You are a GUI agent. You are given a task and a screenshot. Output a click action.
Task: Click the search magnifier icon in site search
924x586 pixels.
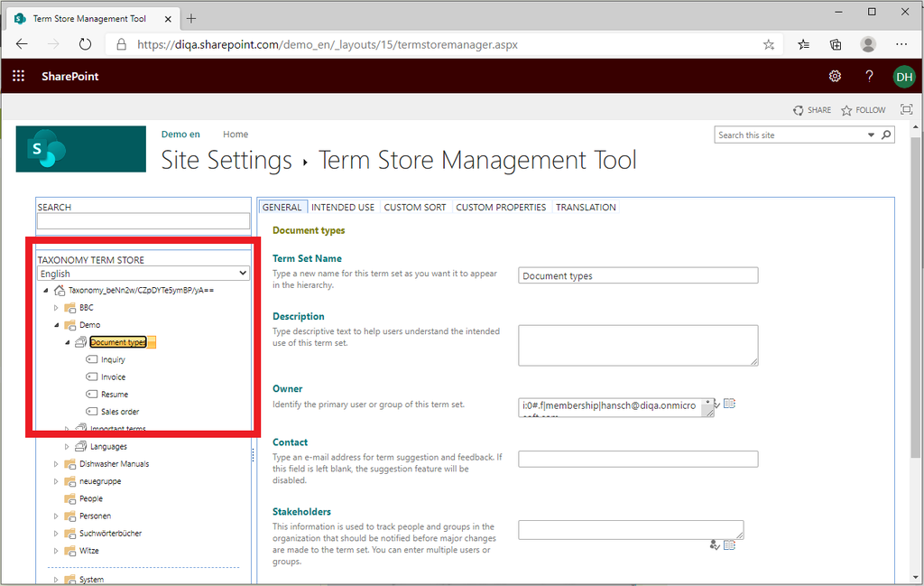pos(886,135)
